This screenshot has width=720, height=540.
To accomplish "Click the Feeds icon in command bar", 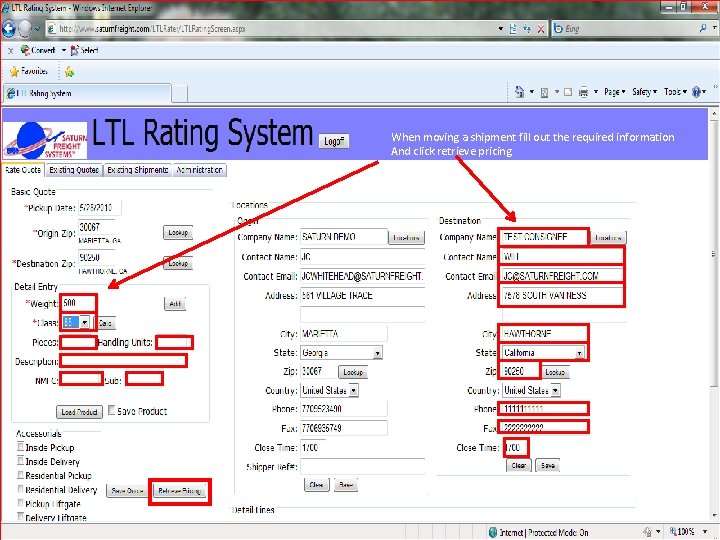I will pos(544,93).
